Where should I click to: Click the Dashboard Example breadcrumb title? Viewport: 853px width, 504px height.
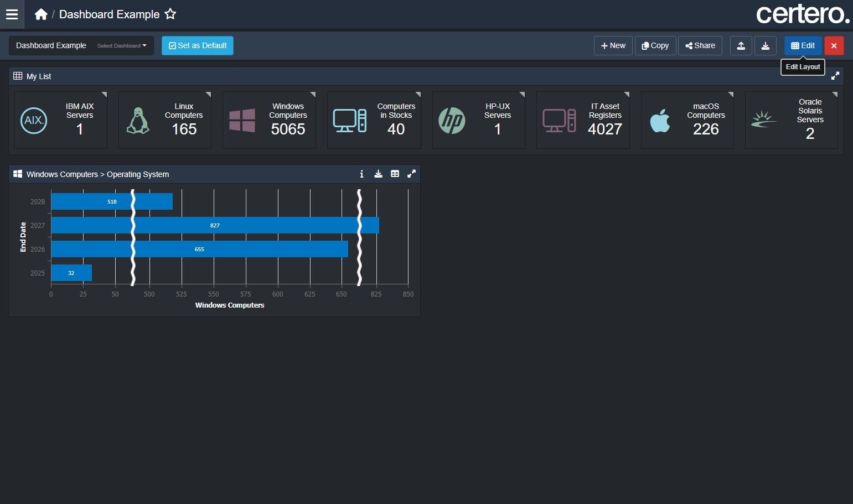(110, 14)
